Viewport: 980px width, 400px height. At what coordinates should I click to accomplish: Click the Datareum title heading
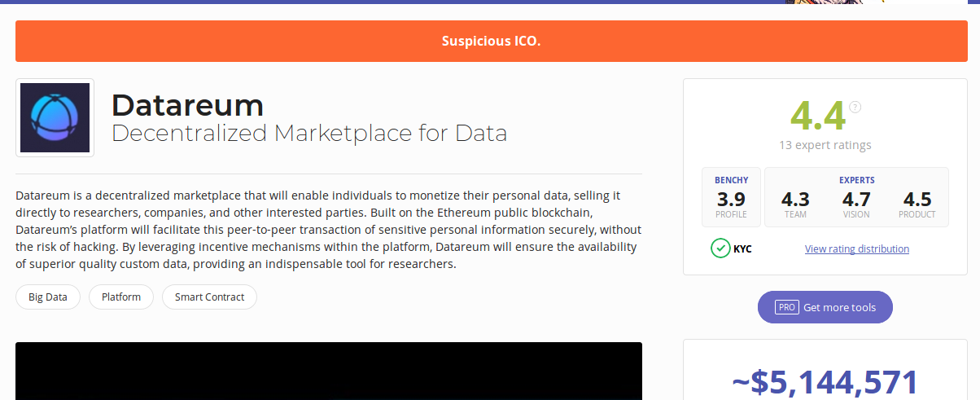coord(188,105)
